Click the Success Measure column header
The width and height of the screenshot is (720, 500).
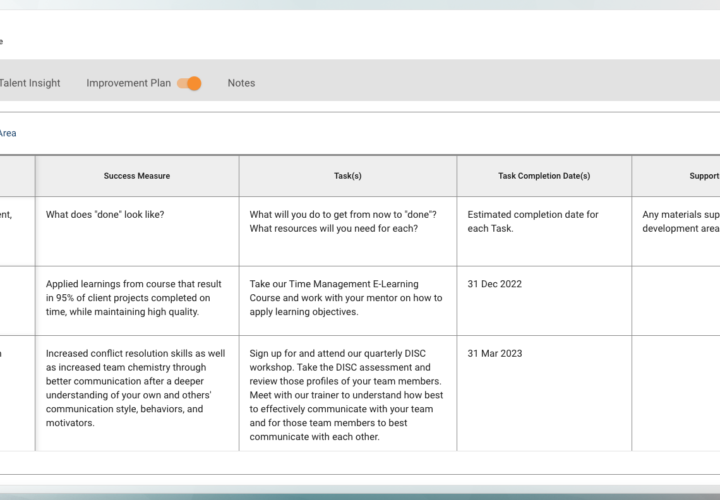(x=137, y=176)
